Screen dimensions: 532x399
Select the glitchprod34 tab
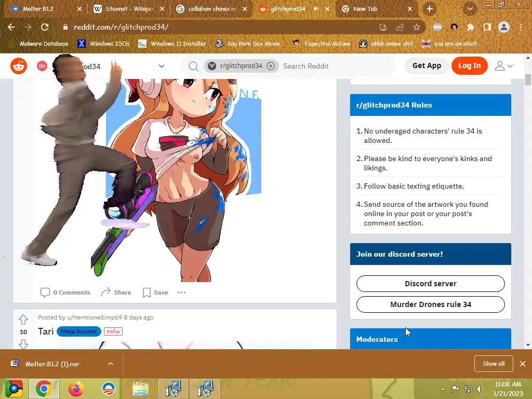coord(294,9)
